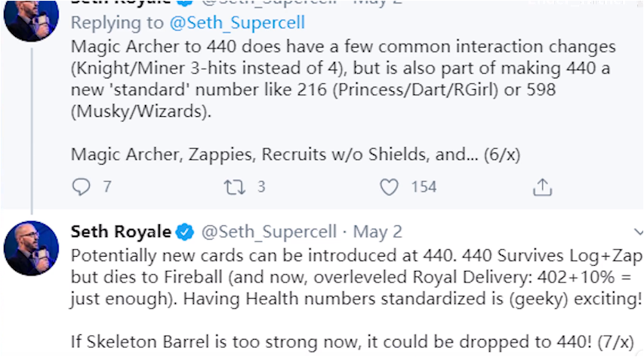Viewport: 644px width, 357px height.
Task: Click the reply speech bubble icon
Action: pos(81,187)
